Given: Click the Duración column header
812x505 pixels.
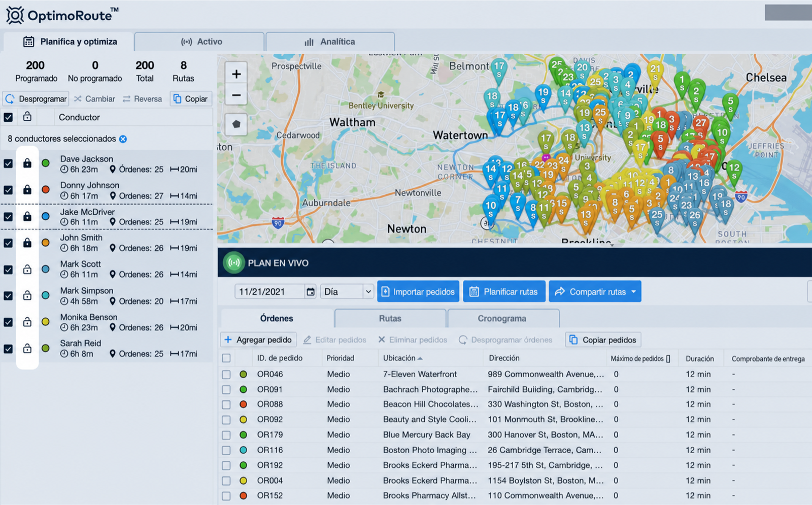Looking at the screenshot, I should pos(700,358).
